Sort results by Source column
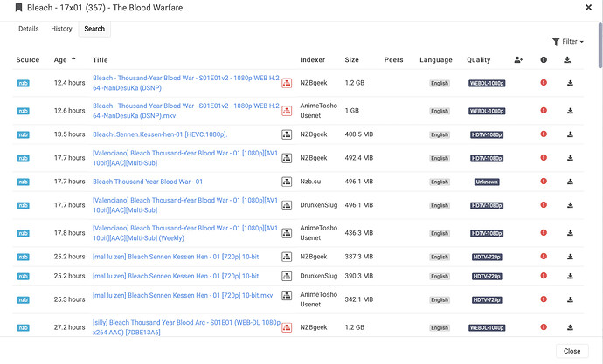 tap(28, 60)
